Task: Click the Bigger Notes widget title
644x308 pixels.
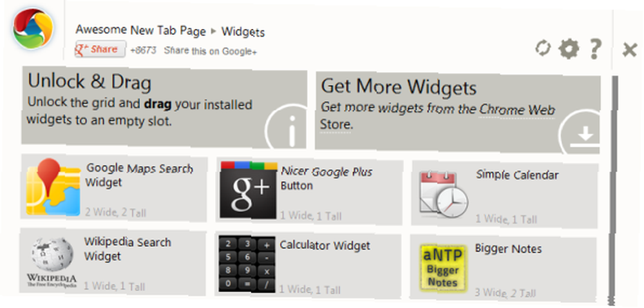Action: click(508, 249)
